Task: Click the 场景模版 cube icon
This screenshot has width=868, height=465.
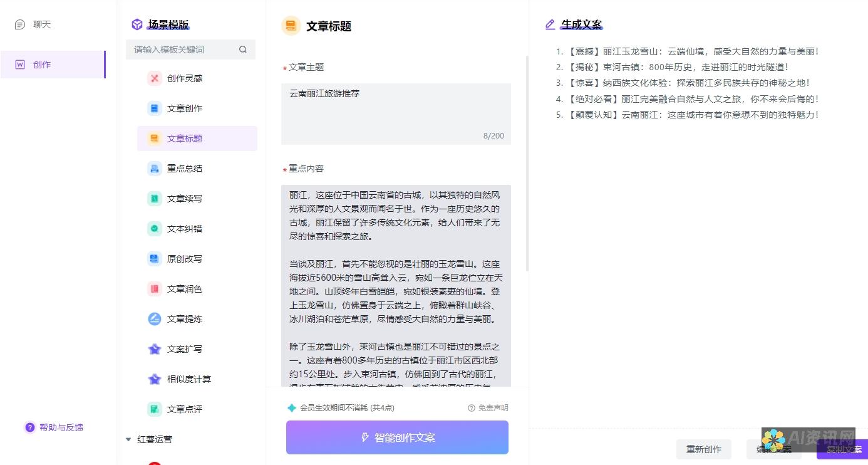Action: (137, 24)
